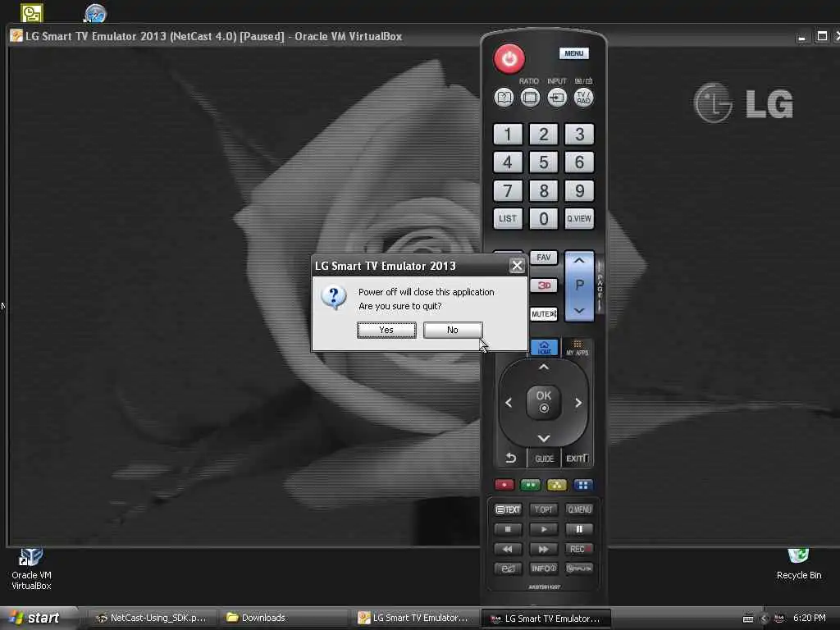Image resolution: width=840 pixels, height=630 pixels.
Task: Open MENU on the remote control
Action: click(x=573, y=53)
